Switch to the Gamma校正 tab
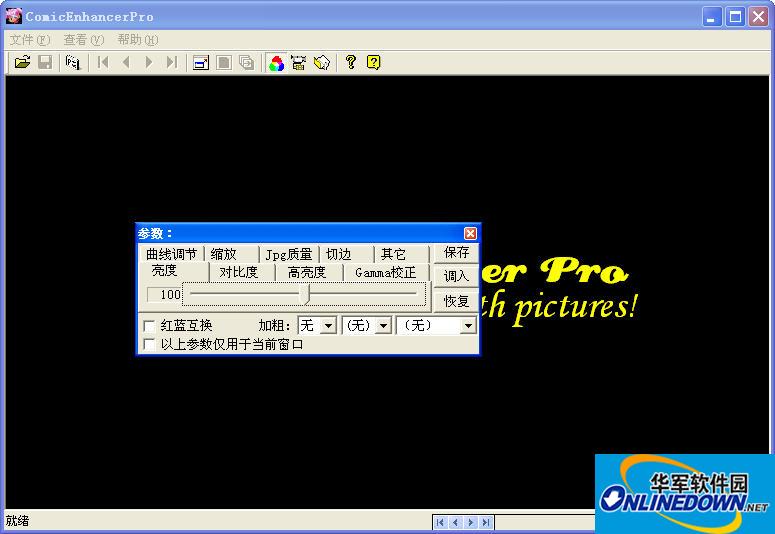This screenshot has width=775, height=534. pyautogui.click(x=386, y=272)
